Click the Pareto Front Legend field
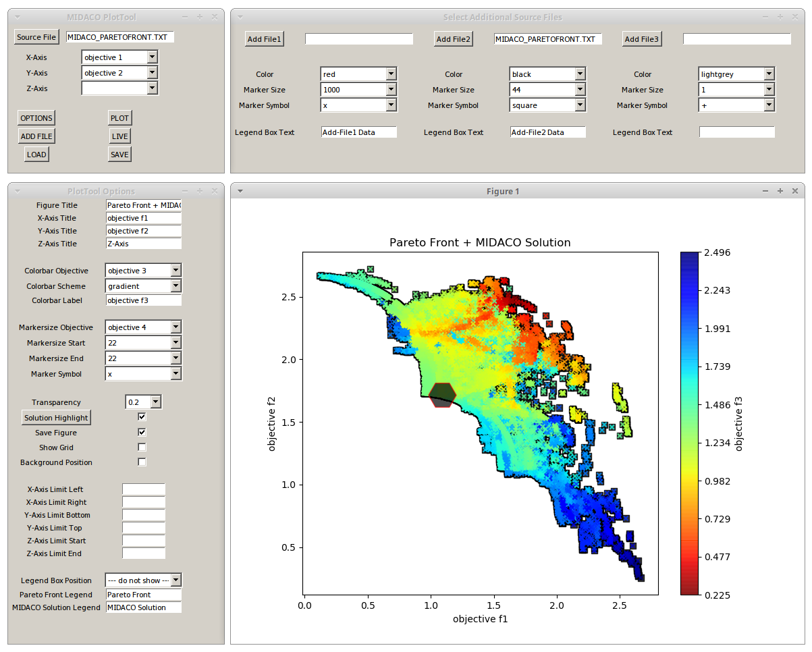The height and width of the screenshot is (652, 812). pos(144,595)
